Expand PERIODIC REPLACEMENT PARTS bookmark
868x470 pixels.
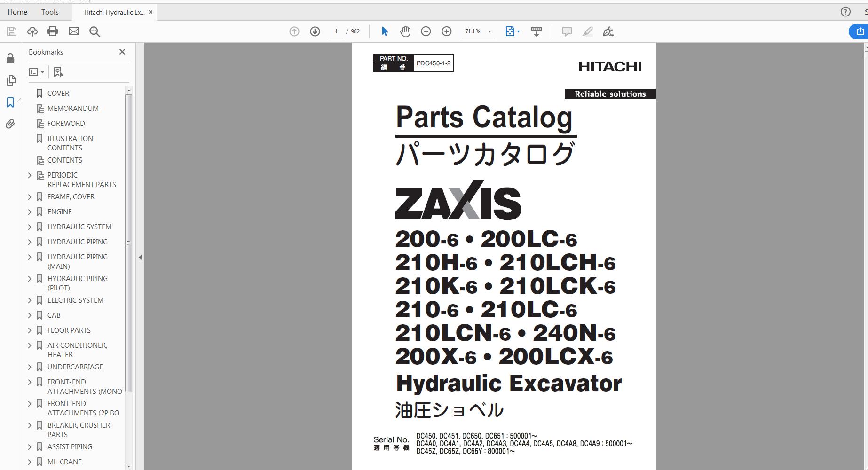pos(30,175)
